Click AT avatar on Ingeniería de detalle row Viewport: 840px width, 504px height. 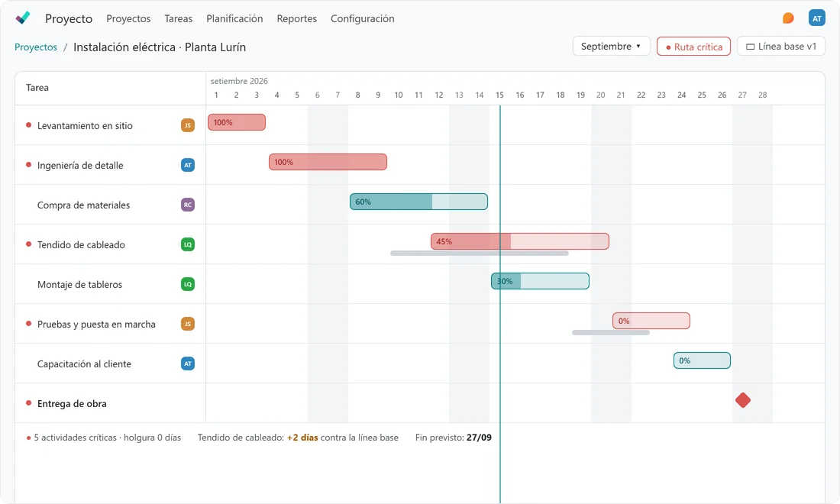pos(188,165)
